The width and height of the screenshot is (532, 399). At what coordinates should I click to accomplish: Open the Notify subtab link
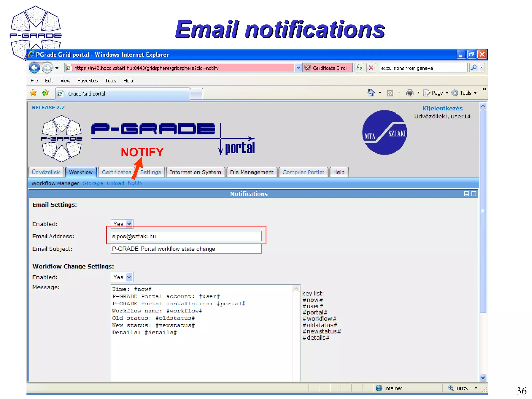pyautogui.click(x=135, y=183)
